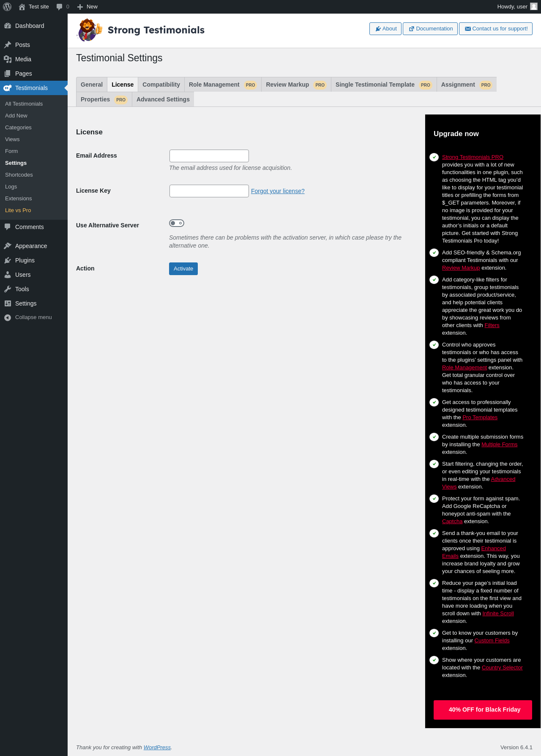Focus the License Key input field

click(x=209, y=191)
